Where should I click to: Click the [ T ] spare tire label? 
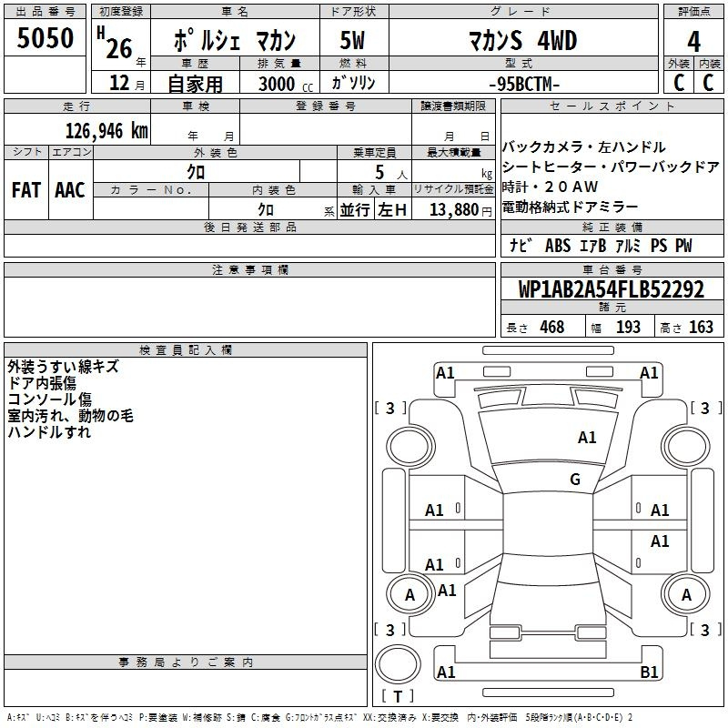point(398,696)
